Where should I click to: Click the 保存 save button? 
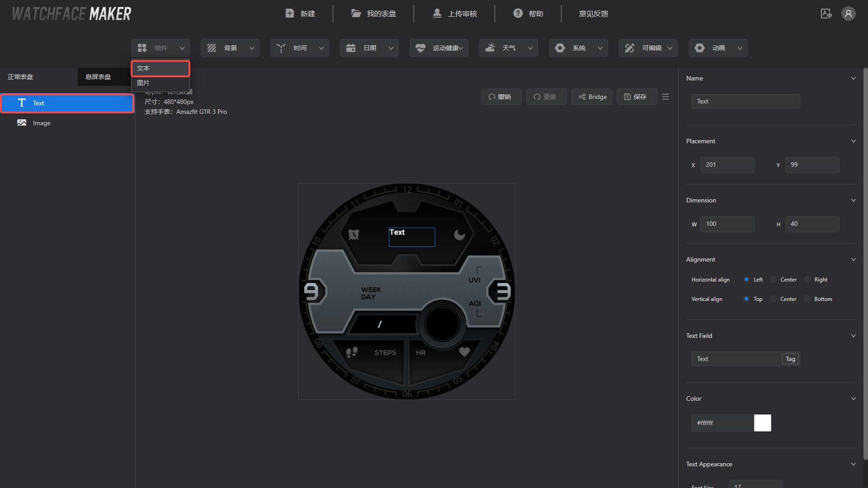pyautogui.click(x=636, y=97)
